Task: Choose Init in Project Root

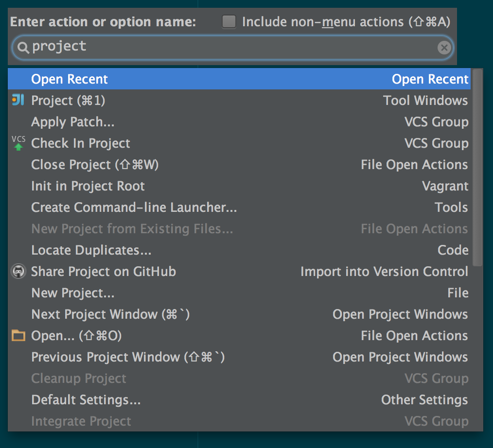Action: (x=239, y=186)
